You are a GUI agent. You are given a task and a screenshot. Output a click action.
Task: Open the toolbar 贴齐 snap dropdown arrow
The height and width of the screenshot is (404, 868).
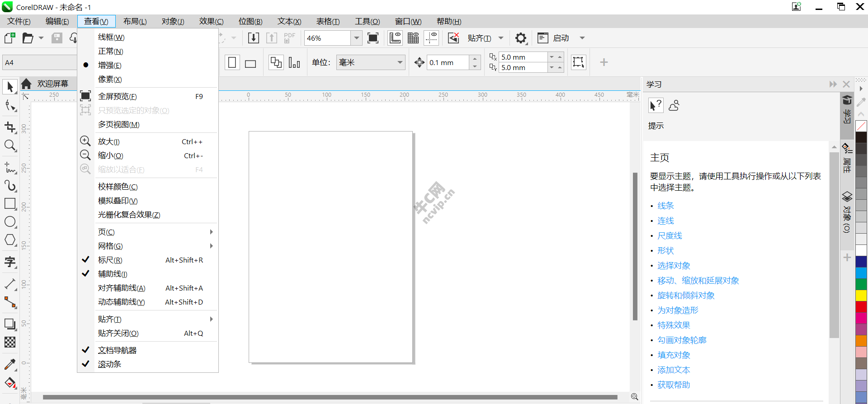[501, 38]
